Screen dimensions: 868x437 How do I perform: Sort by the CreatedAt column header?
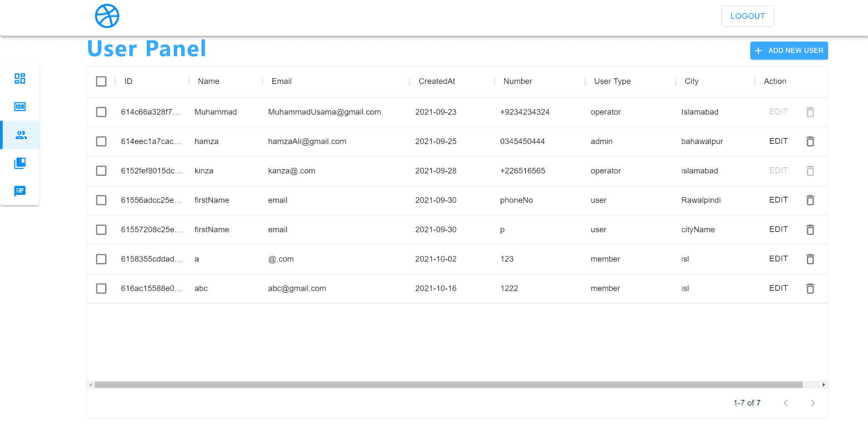[x=436, y=81]
